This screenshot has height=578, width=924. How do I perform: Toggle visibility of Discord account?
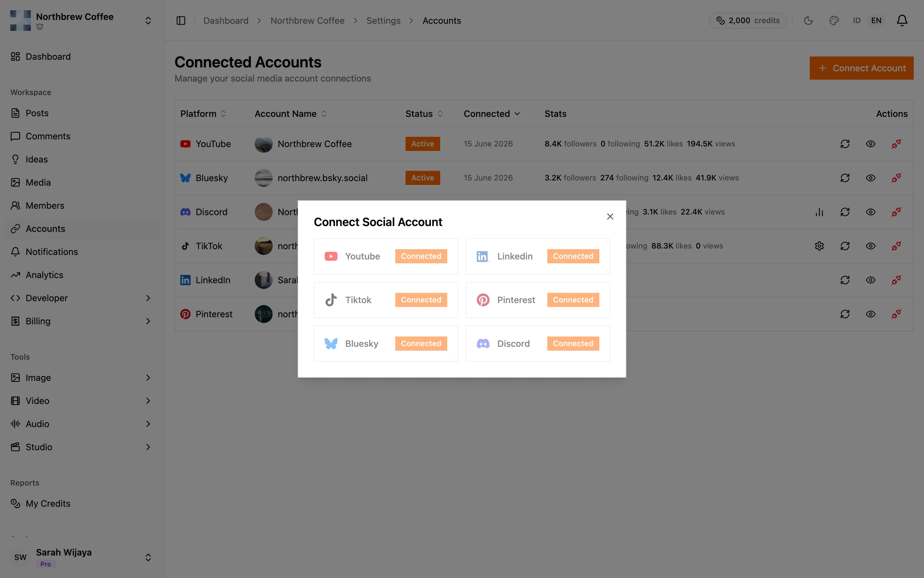coord(870,212)
